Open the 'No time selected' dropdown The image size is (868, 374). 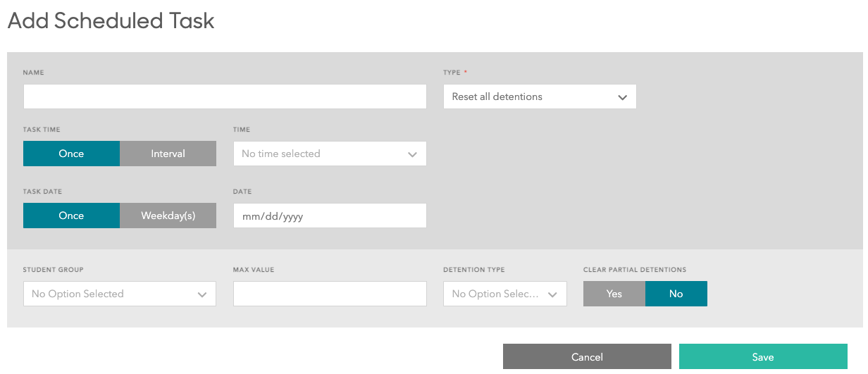pos(317,154)
